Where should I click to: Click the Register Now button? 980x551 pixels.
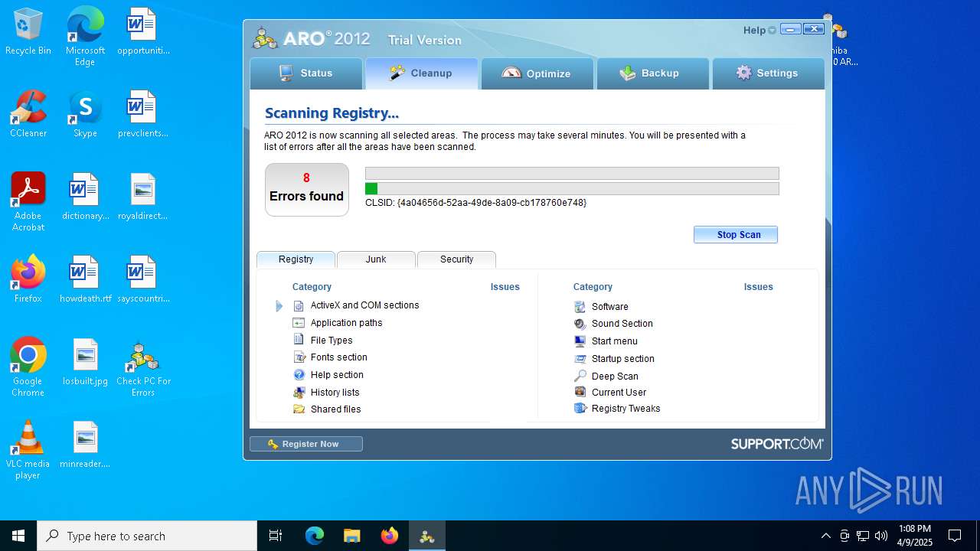pyautogui.click(x=306, y=444)
